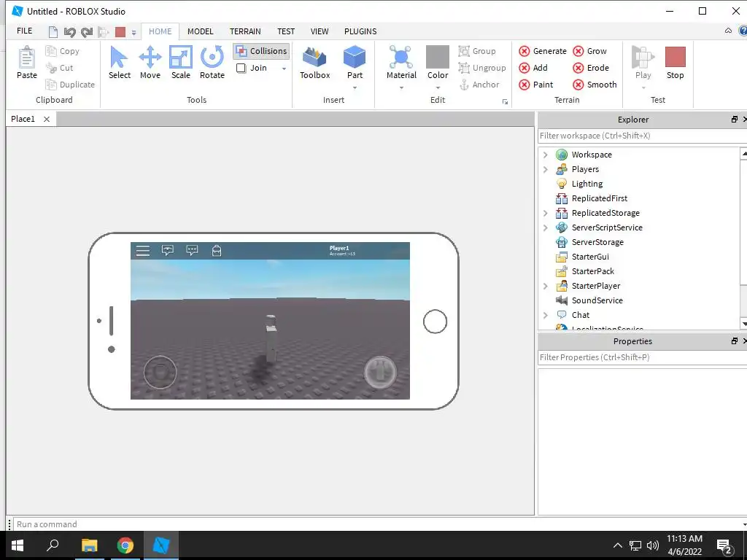The image size is (747, 560).
Task: Tap the phone home button circle
Action: click(x=435, y=322)
